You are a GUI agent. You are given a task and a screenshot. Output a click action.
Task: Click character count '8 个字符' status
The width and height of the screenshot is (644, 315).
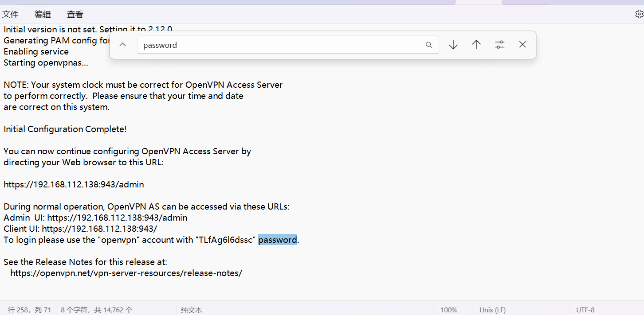[x=97, y=310]
